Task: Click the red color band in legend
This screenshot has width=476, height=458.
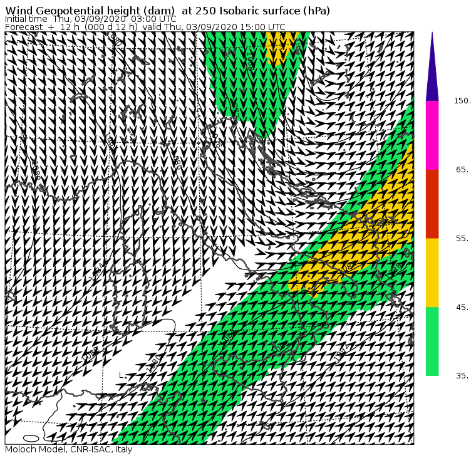Action: coord(432,204)
